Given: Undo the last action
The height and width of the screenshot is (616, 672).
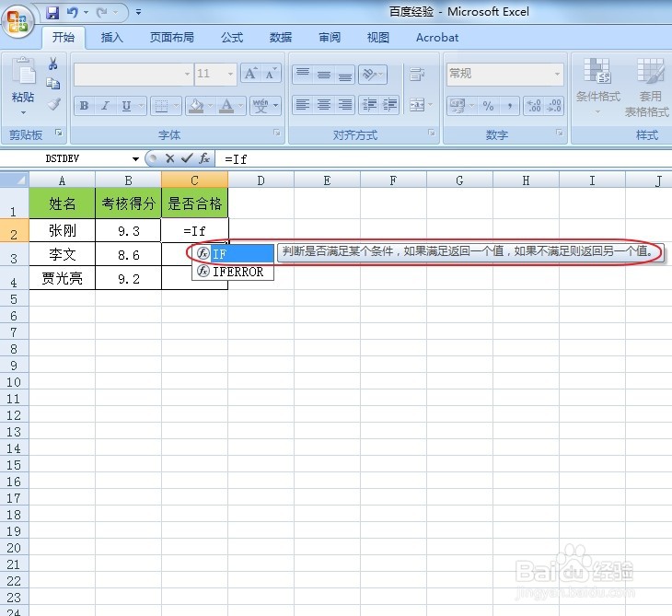Looking at the screenshot, I should (73, 13).
